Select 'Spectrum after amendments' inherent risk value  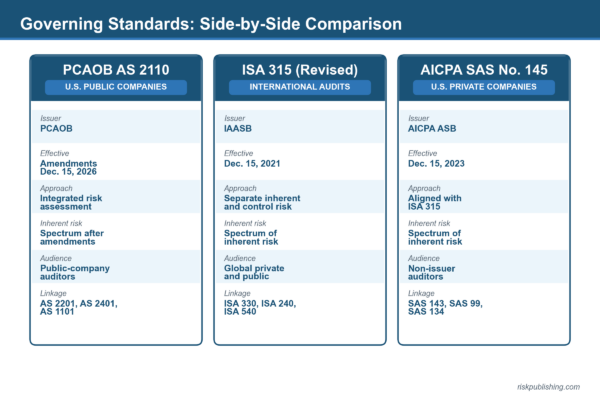coord(72,237)
